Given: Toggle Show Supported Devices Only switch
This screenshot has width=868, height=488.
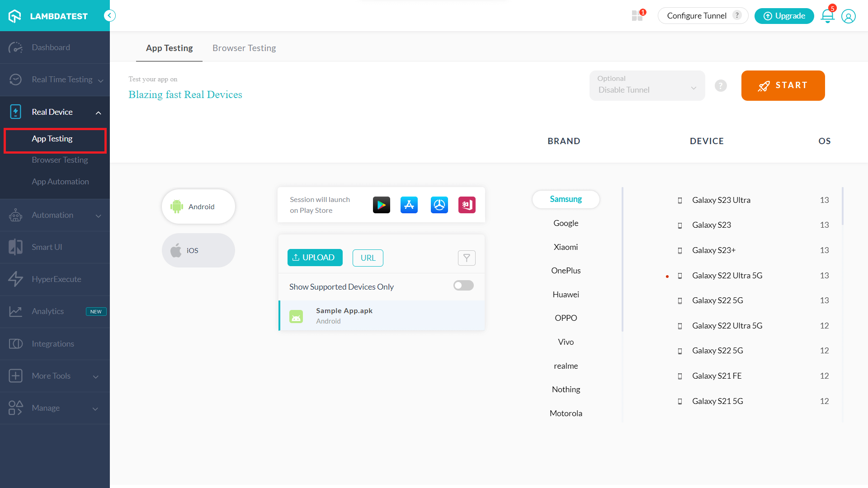Looking at the screenshot, I should [x=463, y=286].
